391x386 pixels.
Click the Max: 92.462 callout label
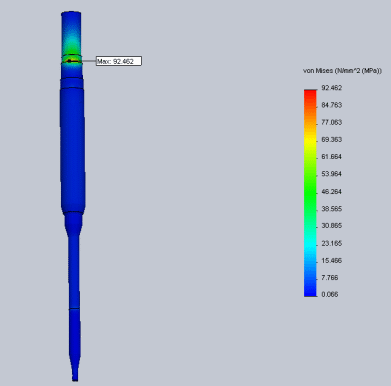pos(119,61)
